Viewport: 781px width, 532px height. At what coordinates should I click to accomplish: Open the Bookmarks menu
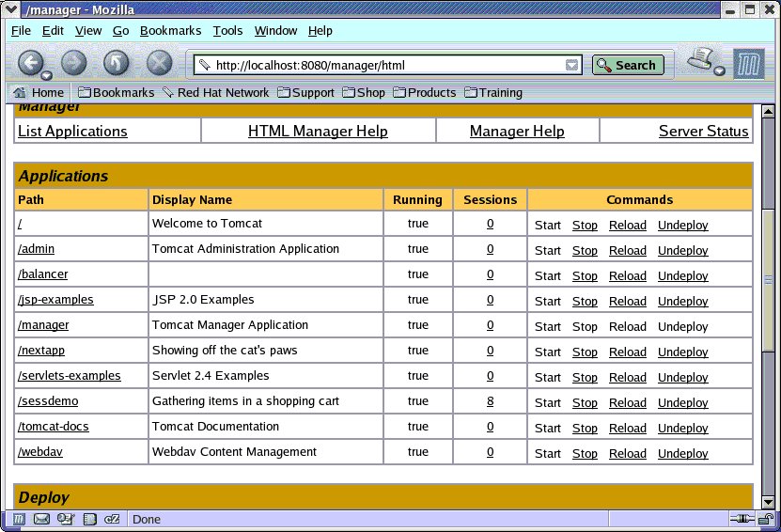(170, 31)
